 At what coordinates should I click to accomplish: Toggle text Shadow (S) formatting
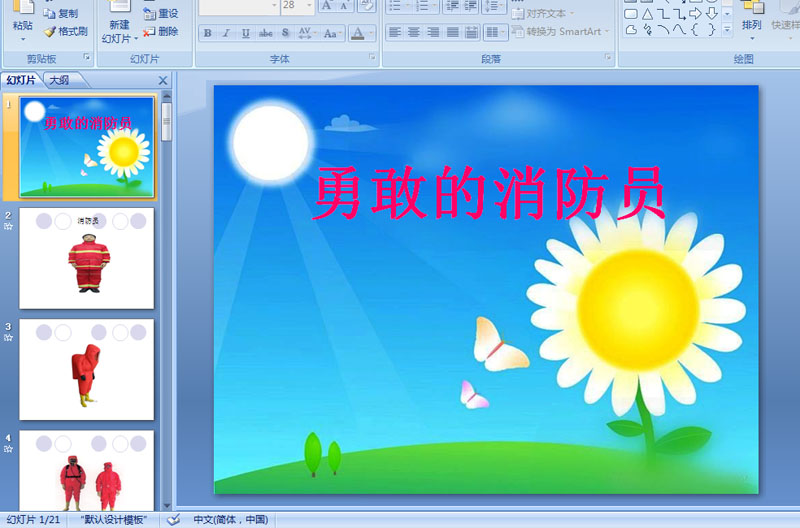[x=285, y=33]
